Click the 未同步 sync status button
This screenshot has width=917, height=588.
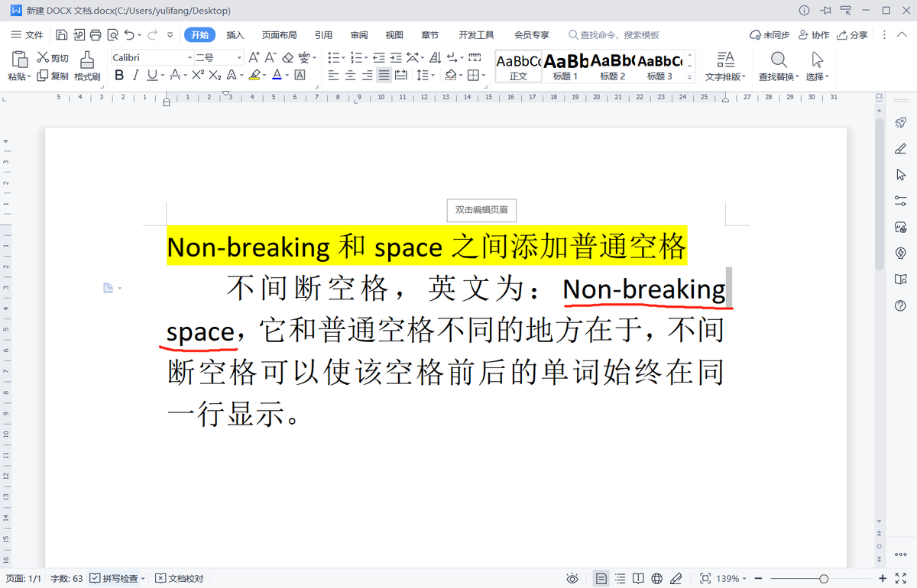pos(769,35)
